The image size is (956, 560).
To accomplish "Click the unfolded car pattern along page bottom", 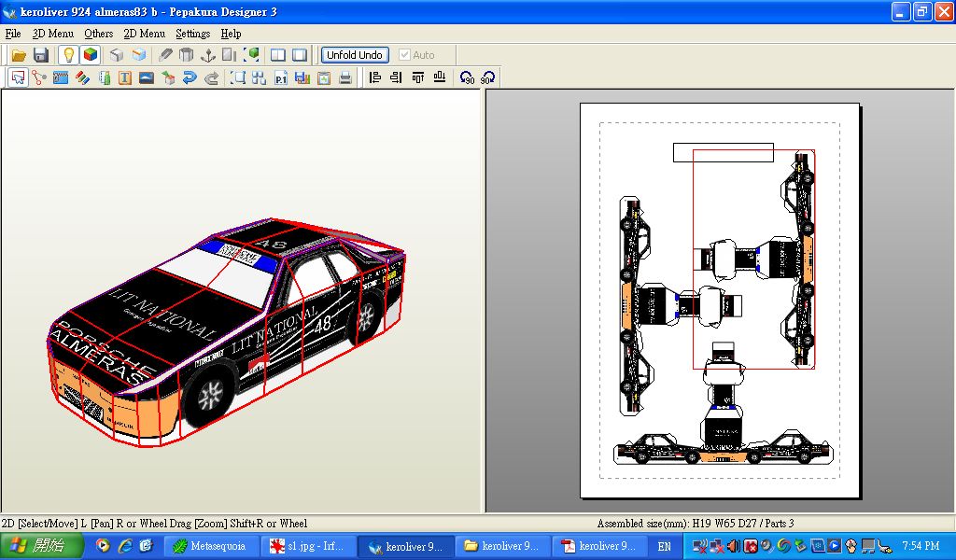I will (x=724, y=450).
